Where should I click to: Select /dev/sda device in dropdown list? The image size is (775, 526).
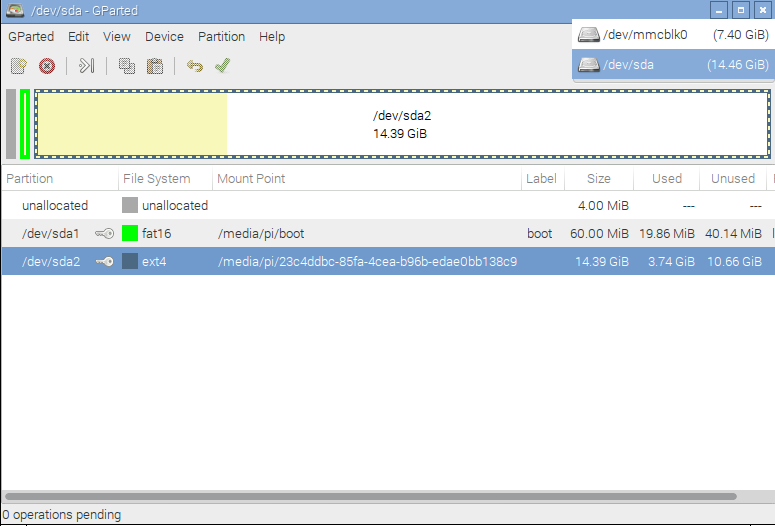673,64
